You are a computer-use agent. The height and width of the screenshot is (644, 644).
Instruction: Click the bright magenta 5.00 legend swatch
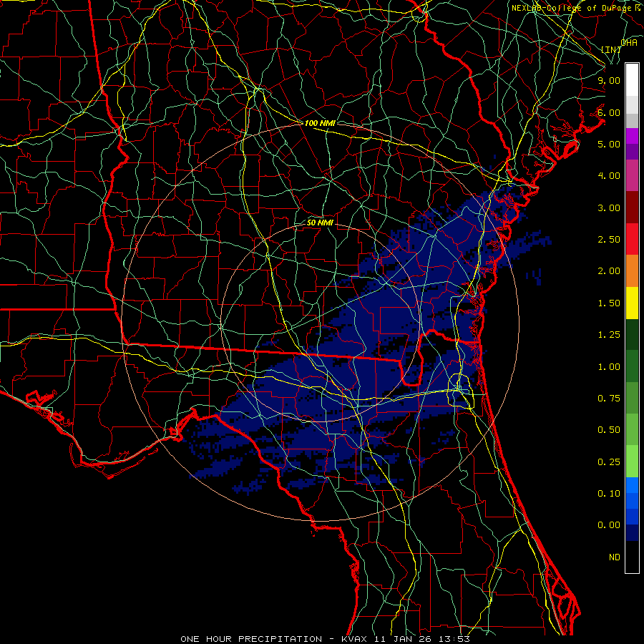point(632,136)
